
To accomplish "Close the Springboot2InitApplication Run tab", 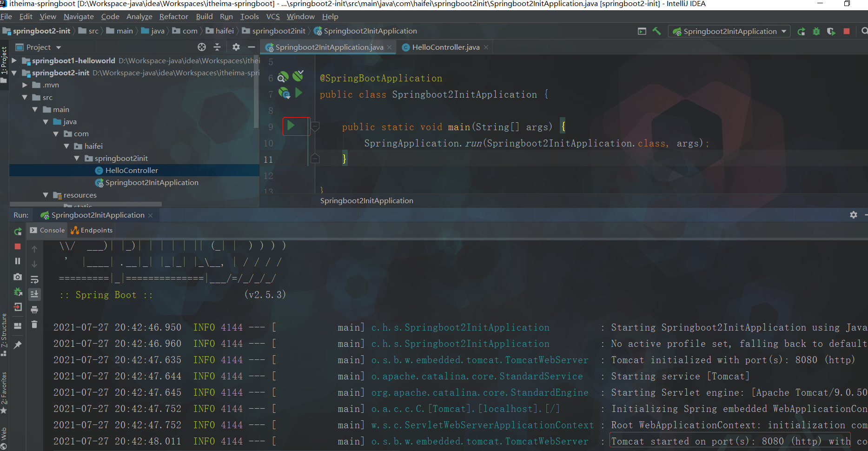I will [x=150, y=215].
